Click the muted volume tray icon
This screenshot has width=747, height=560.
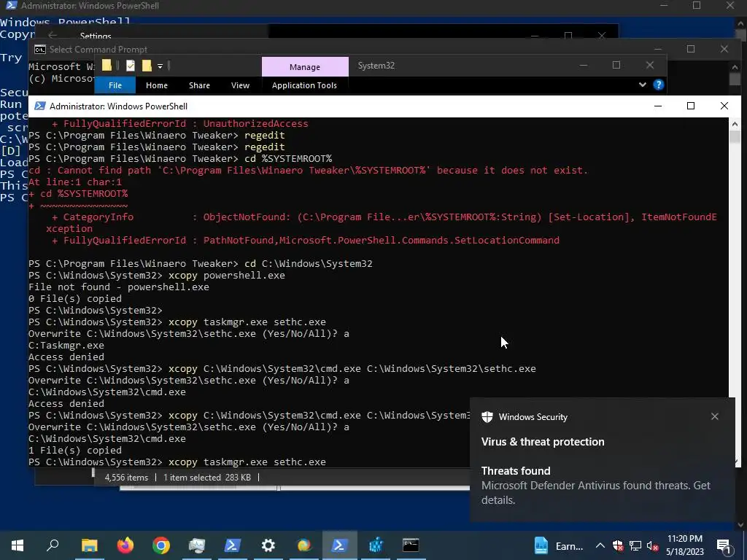pyautogui.click(x=653, y=545)
